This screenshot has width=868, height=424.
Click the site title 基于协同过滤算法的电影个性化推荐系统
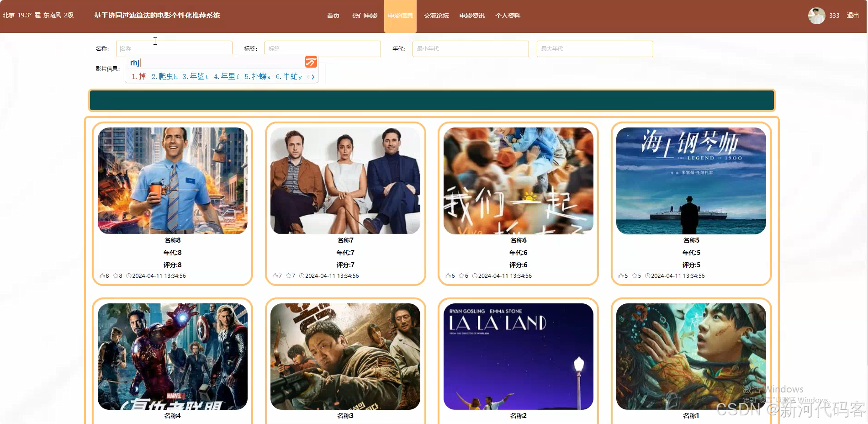(157, 16)
